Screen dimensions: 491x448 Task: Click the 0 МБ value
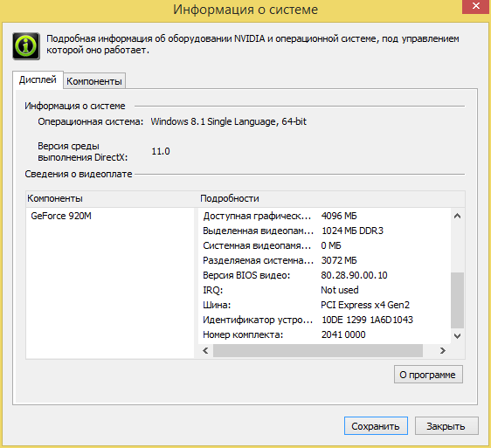coord(331,245)
